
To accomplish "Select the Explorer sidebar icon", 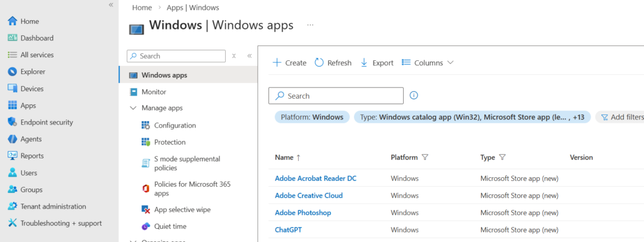I will pyautogui.click(x=13, y=72).
